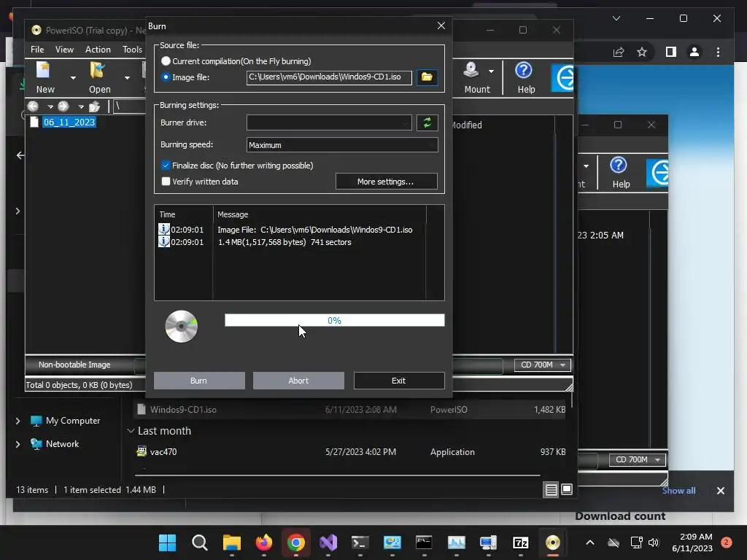Select vac470 file in Explorer
This screenshot has height=560, width=747.
click(x=351, y=452)
